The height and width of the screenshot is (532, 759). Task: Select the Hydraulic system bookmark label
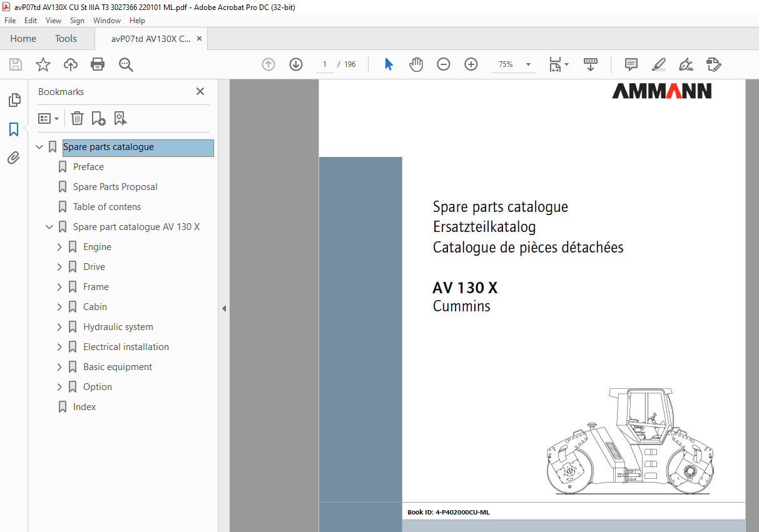(x=118, y=327)
